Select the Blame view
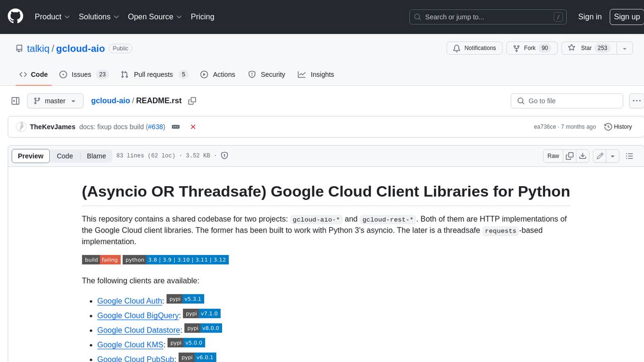This screenshot has width=644, height=362. (x=96, y=156)
